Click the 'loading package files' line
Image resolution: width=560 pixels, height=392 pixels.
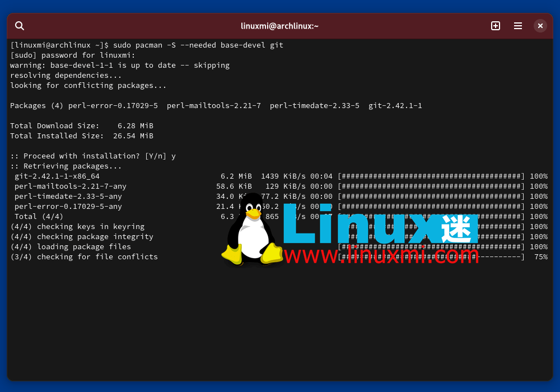point(71,247)
